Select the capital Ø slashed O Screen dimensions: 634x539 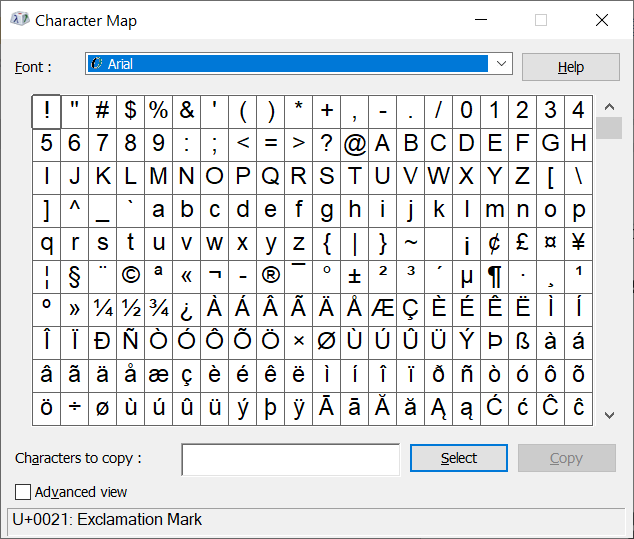tap(326, 343)
